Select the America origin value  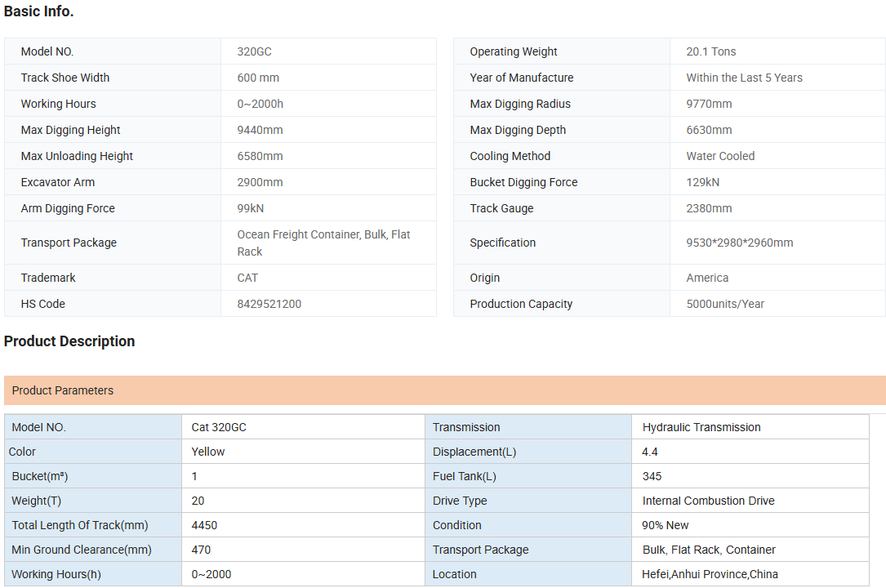pos(707,278)
